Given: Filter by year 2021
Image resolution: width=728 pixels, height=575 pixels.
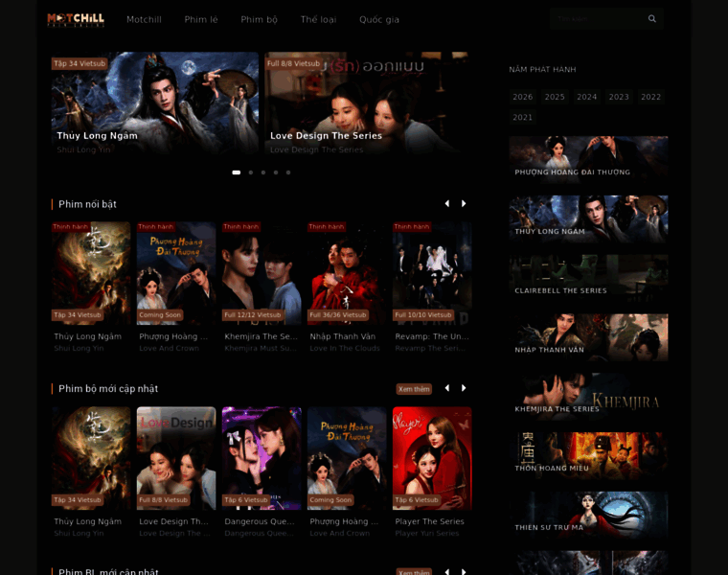Looking at the screenshot, I should click(523, 117).
